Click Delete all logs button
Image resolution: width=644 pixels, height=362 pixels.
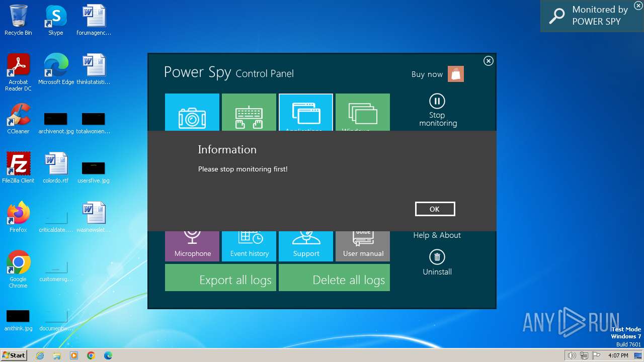(334, 278)
